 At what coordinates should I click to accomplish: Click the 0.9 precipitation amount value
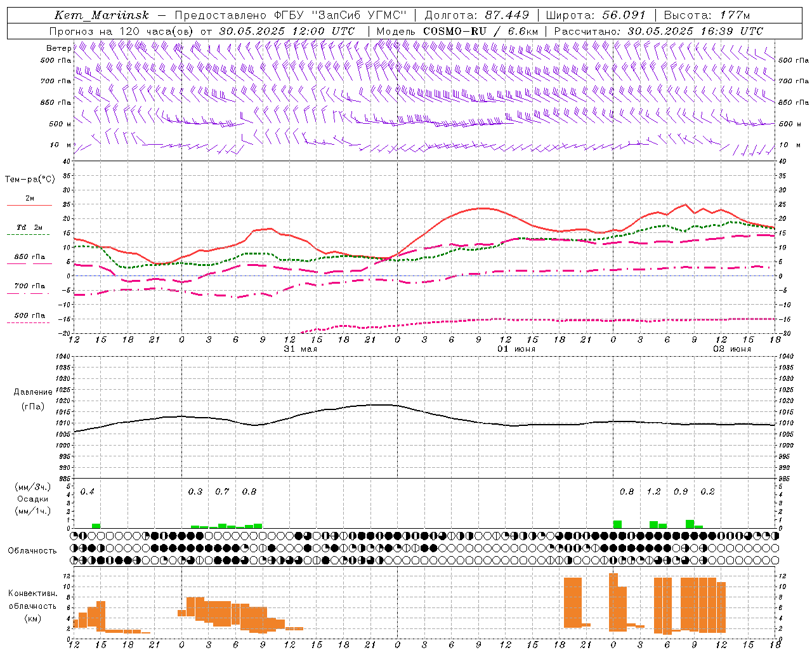[681, 492]
